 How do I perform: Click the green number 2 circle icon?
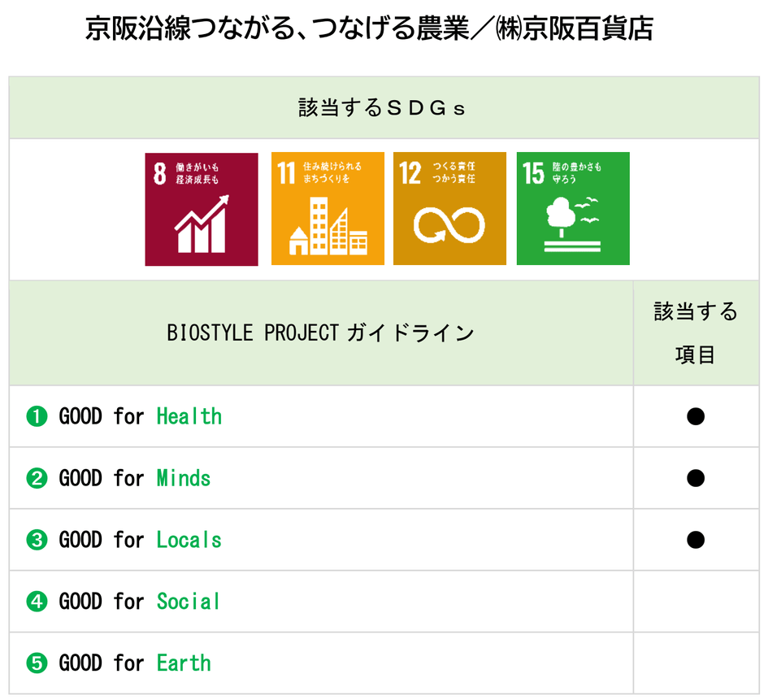tap(37, 479)
